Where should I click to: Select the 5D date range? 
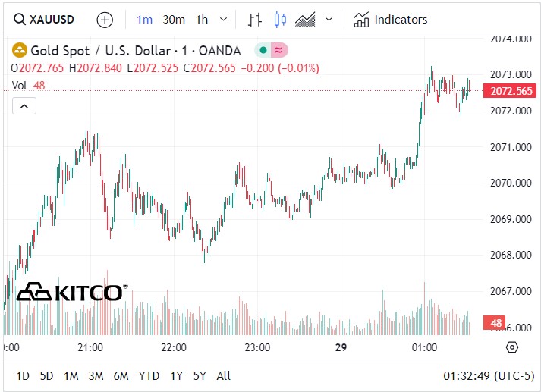[x=46, y=375]
